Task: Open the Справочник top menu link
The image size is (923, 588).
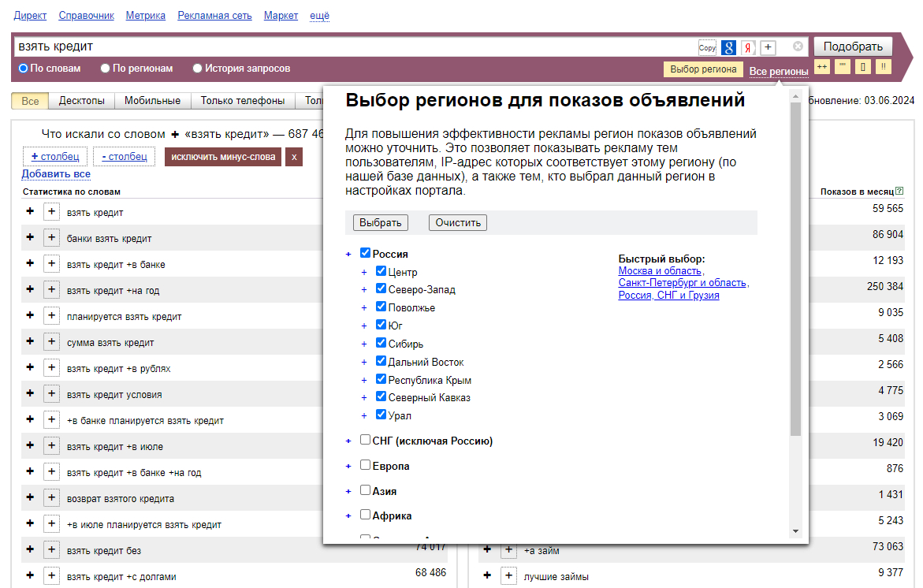Action: (87, 15)
